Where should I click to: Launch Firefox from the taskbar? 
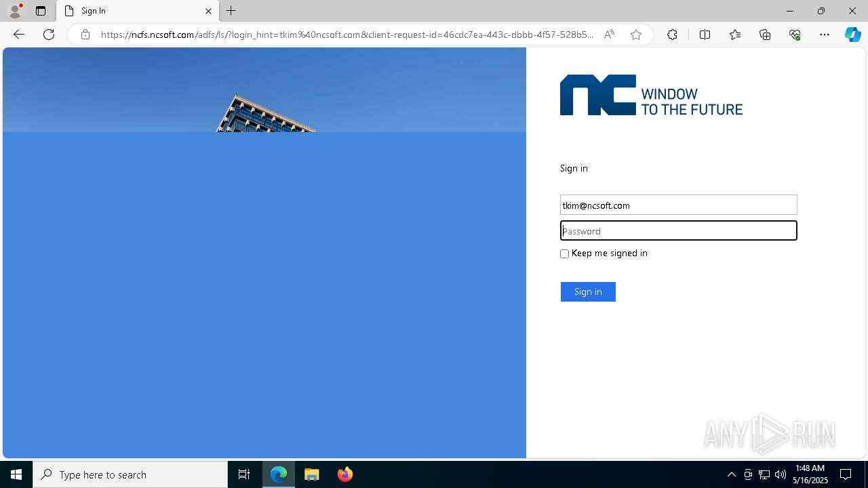point(345,474)
